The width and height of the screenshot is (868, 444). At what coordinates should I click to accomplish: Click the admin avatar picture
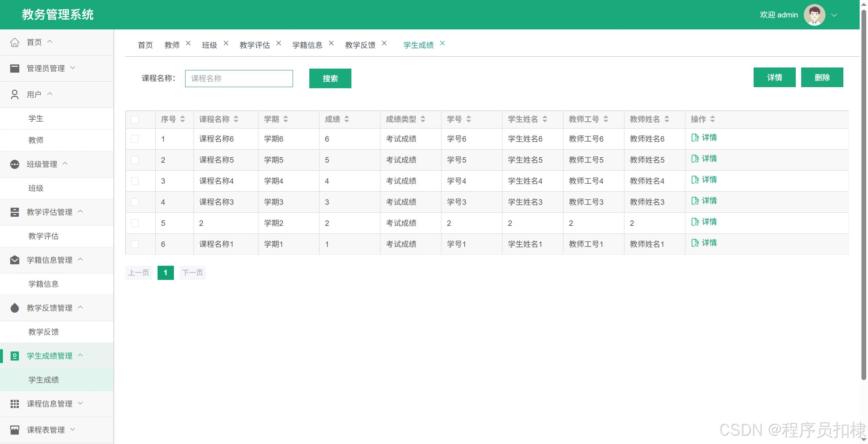814,15
